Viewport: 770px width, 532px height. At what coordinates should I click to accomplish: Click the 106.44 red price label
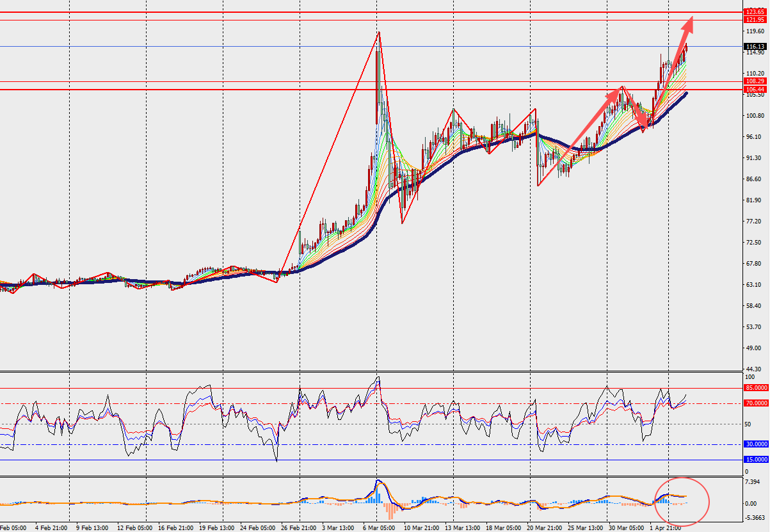pyautogui.click(x=756, y=90)
